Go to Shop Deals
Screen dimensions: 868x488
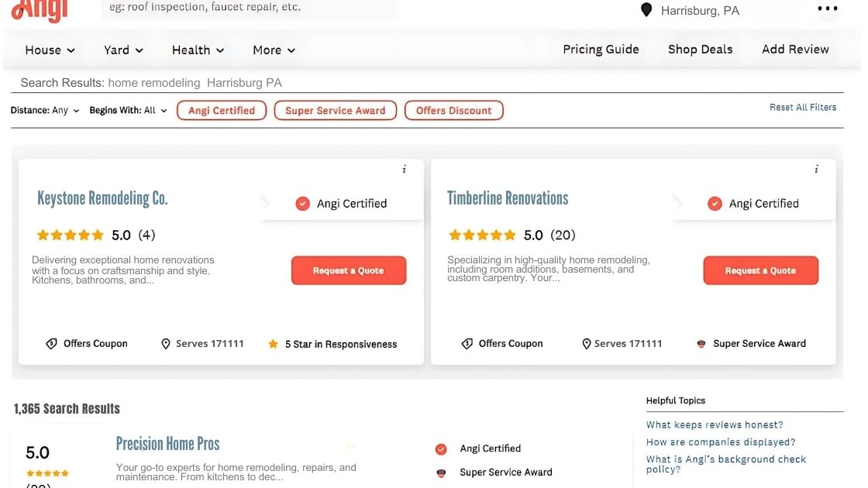tap(700, 49)
